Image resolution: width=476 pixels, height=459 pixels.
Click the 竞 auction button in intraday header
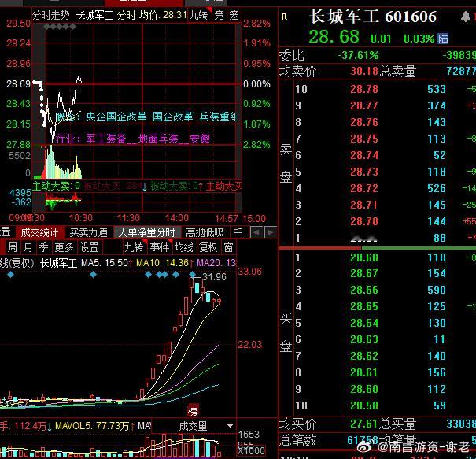pos(220,15)
